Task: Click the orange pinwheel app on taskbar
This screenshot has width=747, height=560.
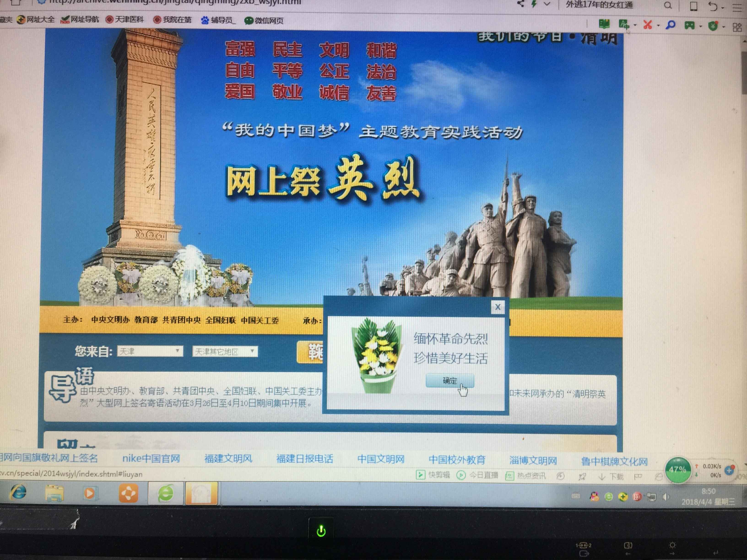Action: tap(128, 493)
